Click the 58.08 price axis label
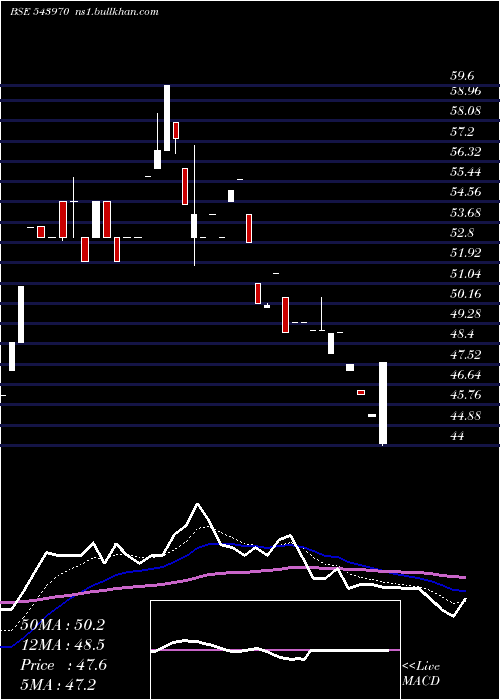The image size is (500, 700). point(466,111)
